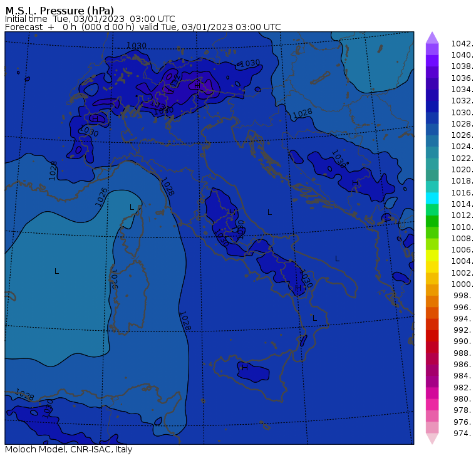Pick the yellow band between 1006 and 1004
Screen dimensions: 476x458
coord(432,256)
